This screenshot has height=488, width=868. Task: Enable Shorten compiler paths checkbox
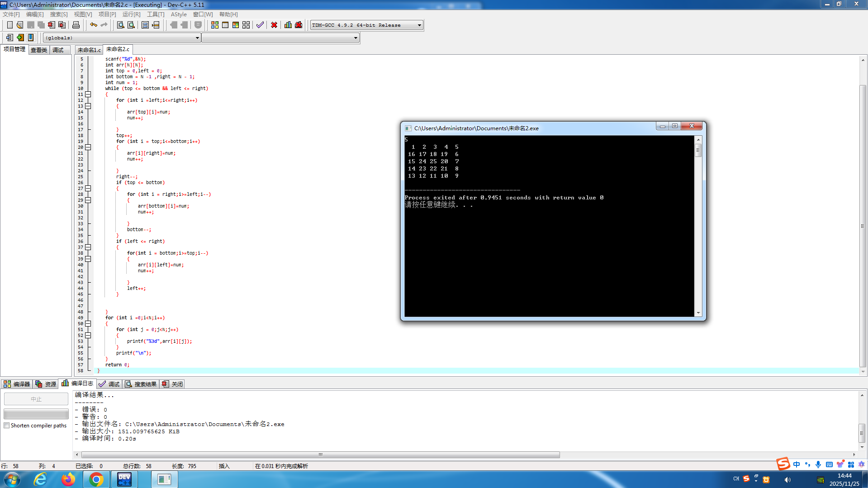coord(7,426)
